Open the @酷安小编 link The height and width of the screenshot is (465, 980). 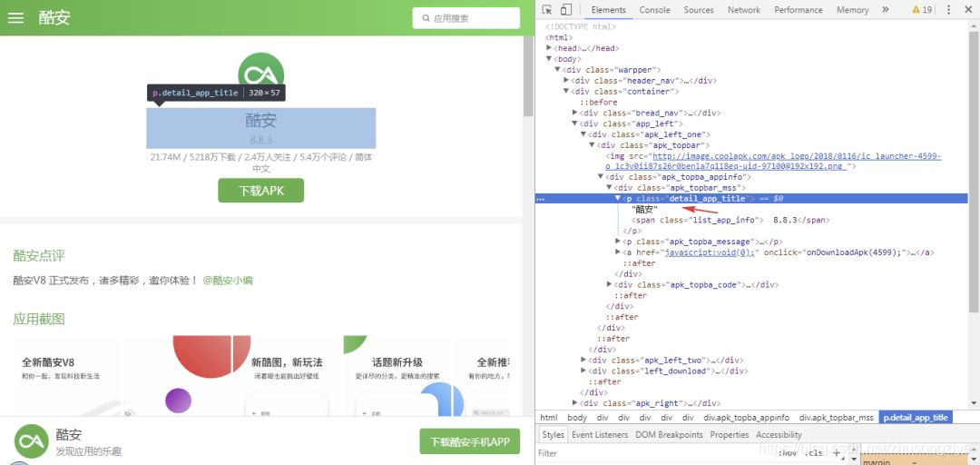[228, 281]
